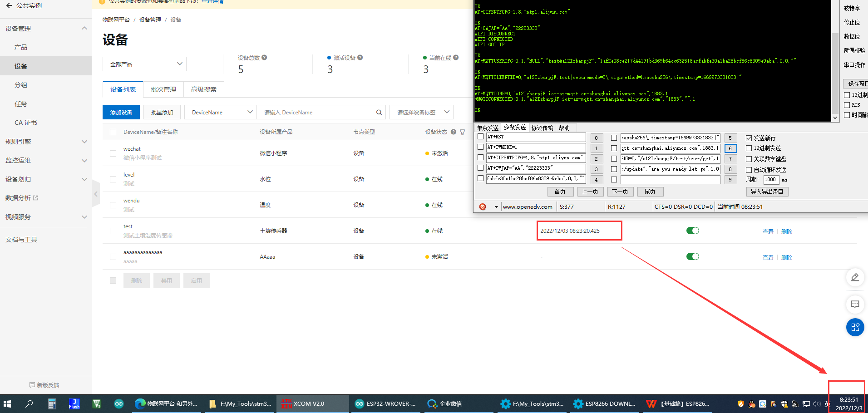Click the 批量添加 button
The image size is (868, 413).
162,112
